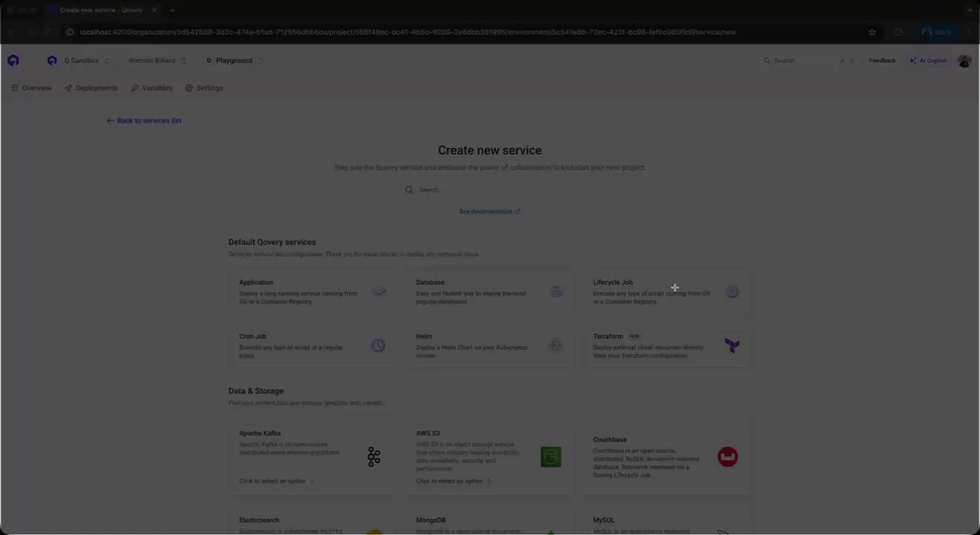The image size is (980, 535).
Task: Expand the Romain Billard project switcher
Action: coord(183,60)
